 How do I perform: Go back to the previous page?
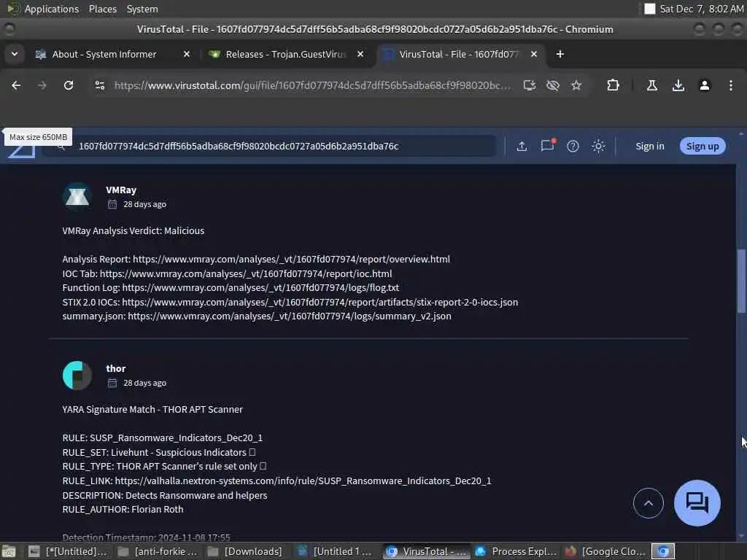pos(16,85)
